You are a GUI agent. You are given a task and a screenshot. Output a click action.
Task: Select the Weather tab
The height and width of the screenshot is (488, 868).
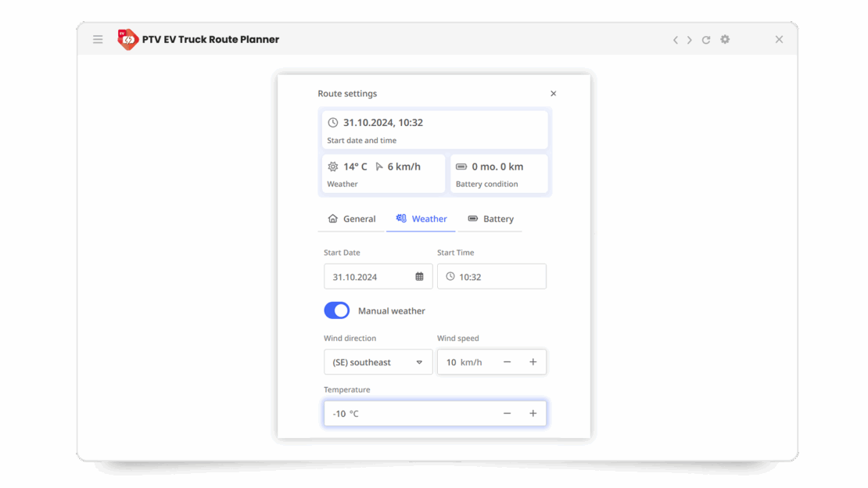421,219
